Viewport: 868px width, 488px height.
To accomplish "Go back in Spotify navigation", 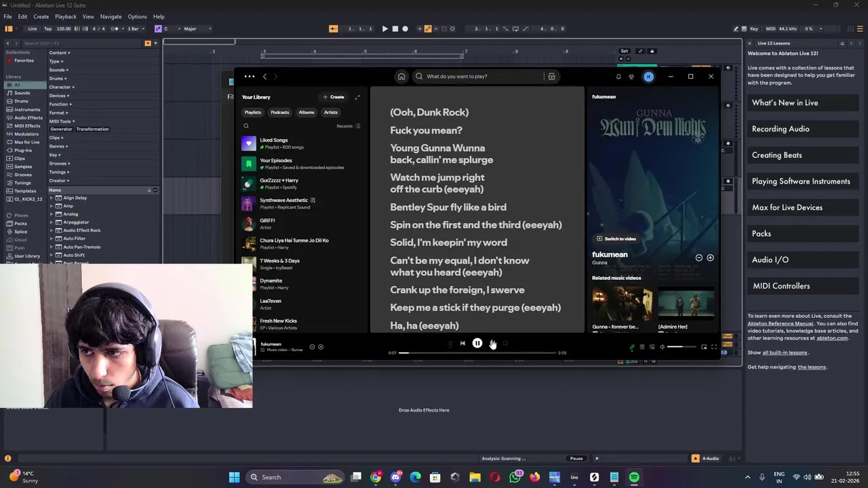I will (265, 77).
